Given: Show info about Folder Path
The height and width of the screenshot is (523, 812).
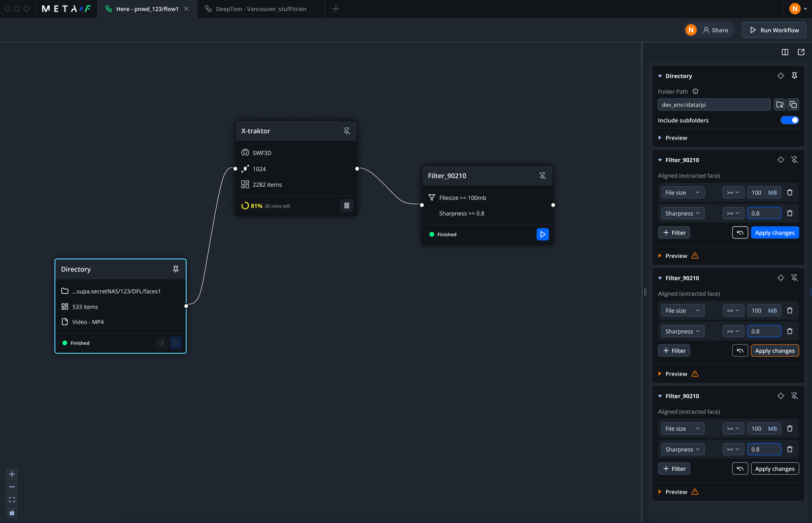Looking at the screenshot, I should (x=695, y=92).
